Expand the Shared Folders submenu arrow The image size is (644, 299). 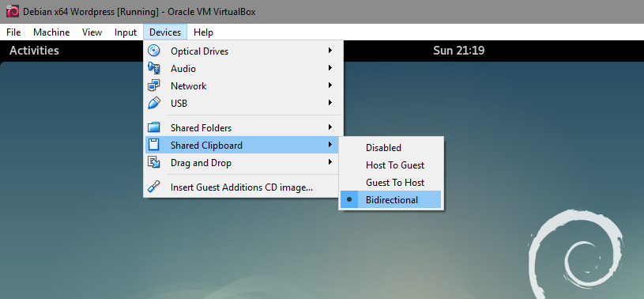330,127
